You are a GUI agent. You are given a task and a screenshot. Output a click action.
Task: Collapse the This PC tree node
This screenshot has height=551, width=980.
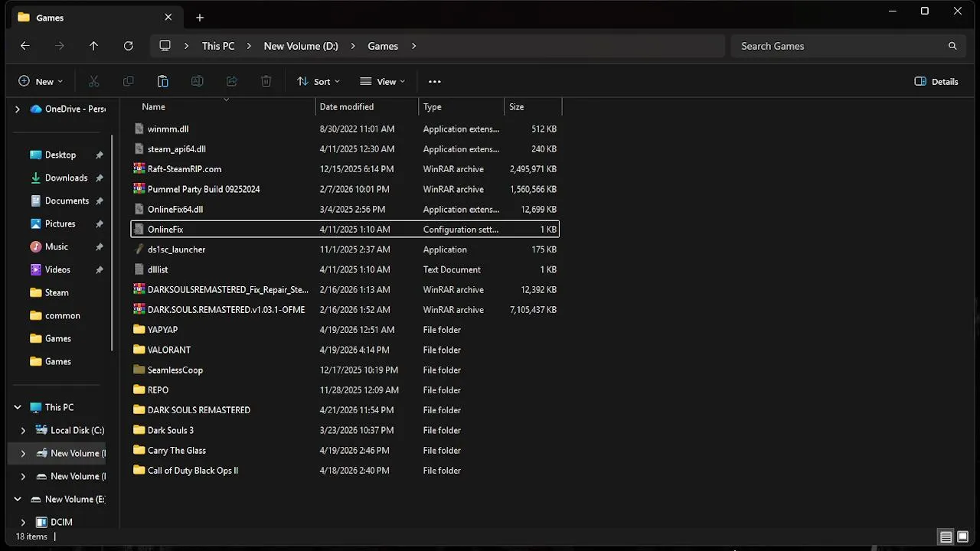[x=18, y=407]
